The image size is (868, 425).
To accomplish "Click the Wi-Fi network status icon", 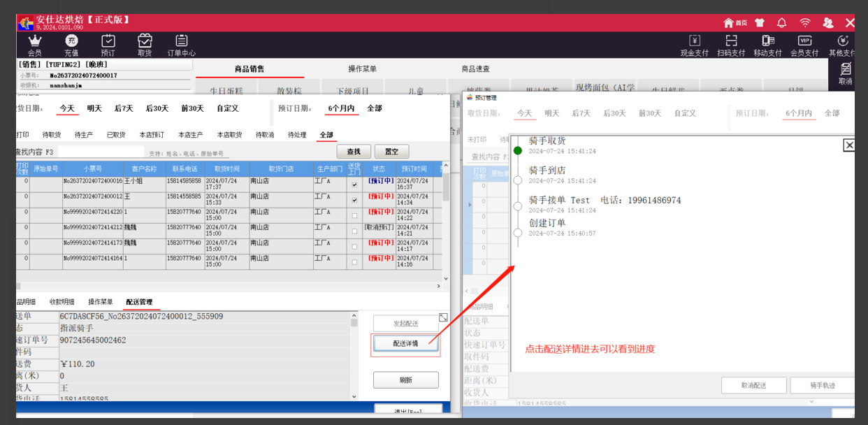I will 805,22.
